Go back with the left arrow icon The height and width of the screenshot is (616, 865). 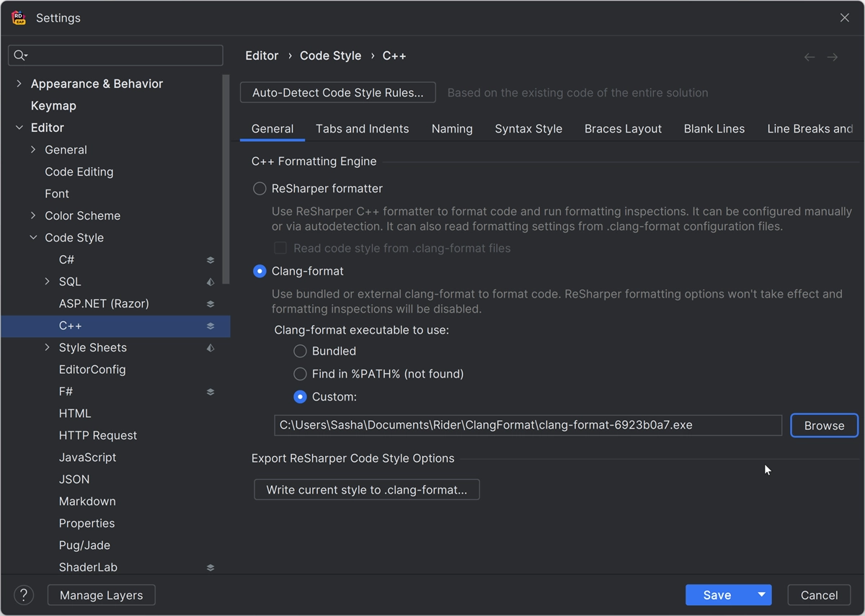click(809, 57)
